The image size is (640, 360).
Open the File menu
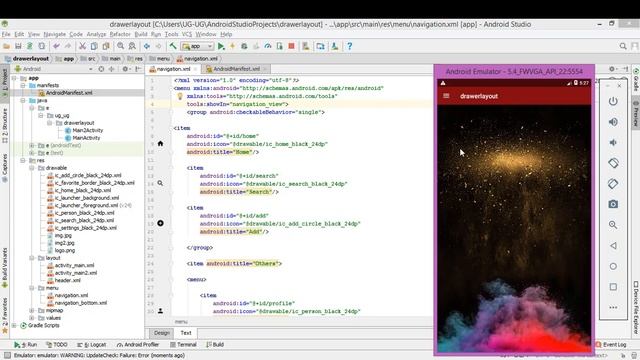[6, 34]
